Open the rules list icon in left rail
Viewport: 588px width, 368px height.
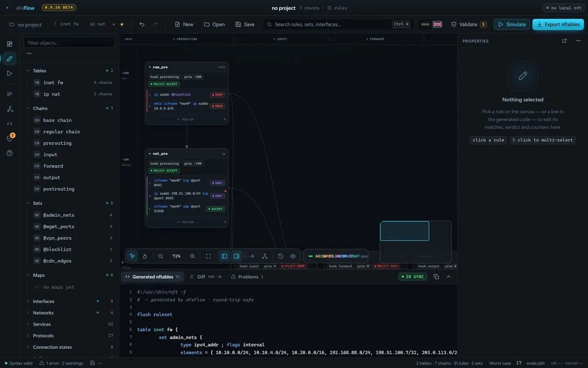click(x=9, y=94)
